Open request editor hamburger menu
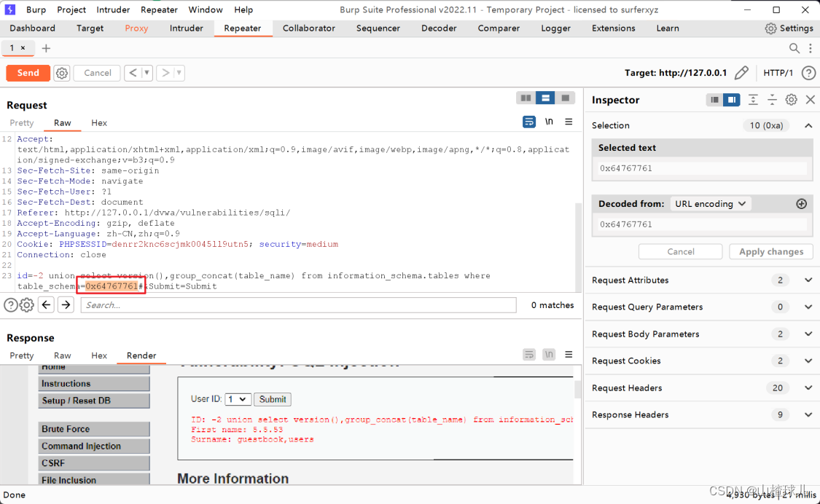 pyautogui.click(x=569, y=122)
